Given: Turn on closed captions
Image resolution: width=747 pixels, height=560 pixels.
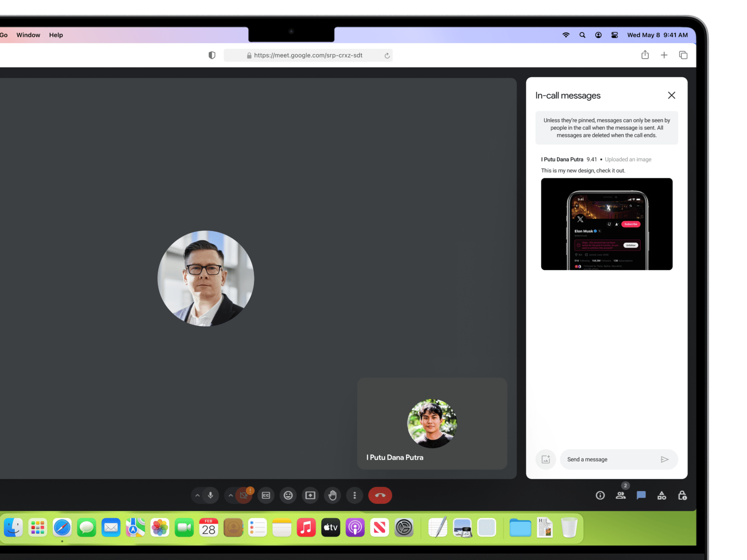Looking at the screenshot, I should coord(266,495).
